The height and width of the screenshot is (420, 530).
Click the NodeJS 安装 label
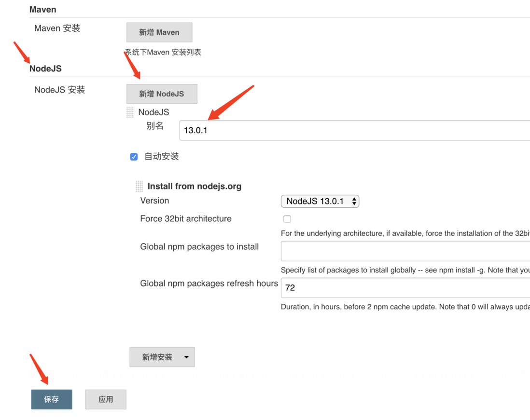point(59,90)
